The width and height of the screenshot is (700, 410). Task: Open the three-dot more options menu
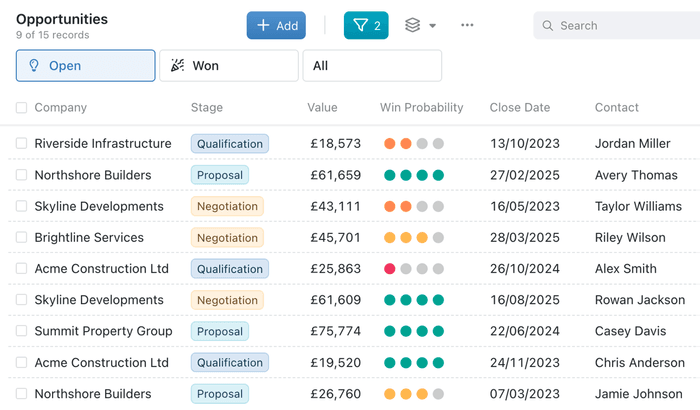467,26
